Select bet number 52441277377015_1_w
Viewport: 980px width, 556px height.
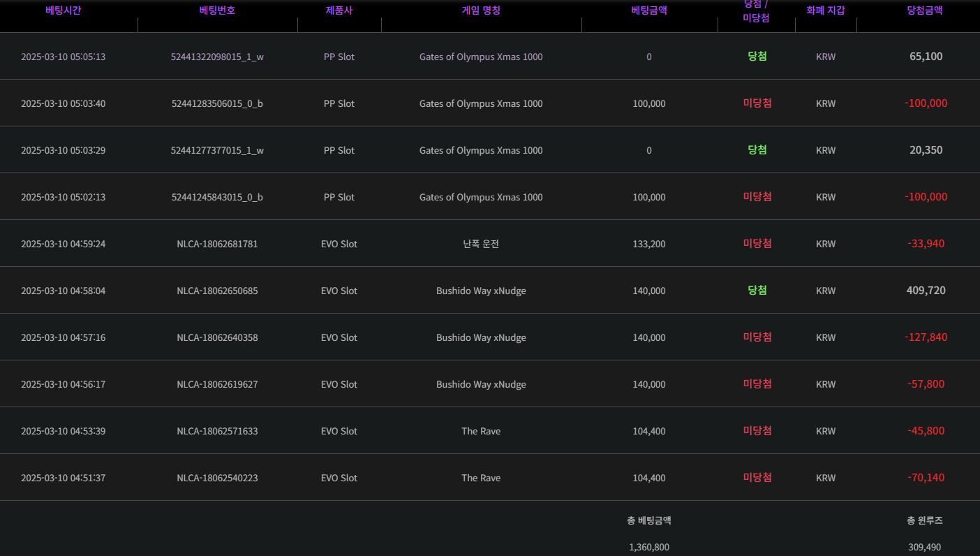(217, 150)
